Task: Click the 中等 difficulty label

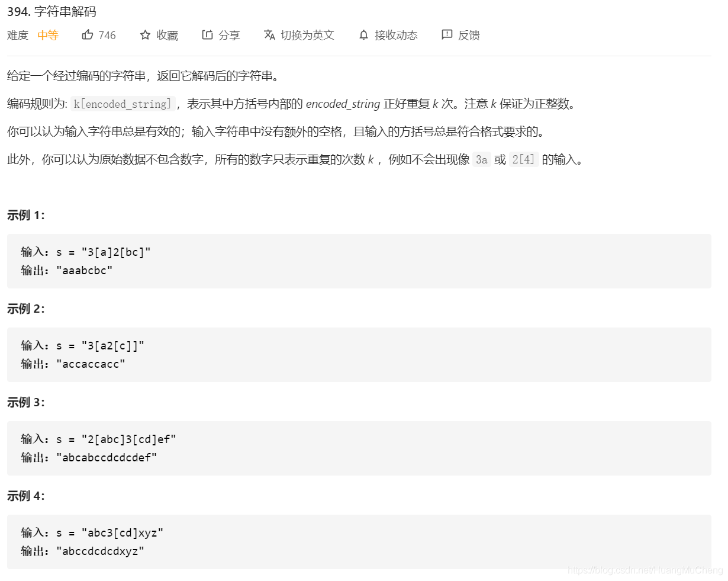Action: (48, 36)
